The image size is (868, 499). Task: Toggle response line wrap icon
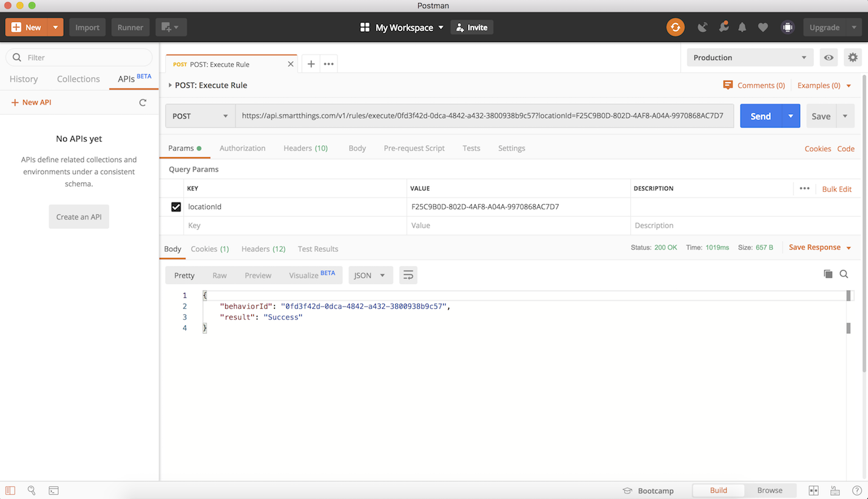(408, 275)
